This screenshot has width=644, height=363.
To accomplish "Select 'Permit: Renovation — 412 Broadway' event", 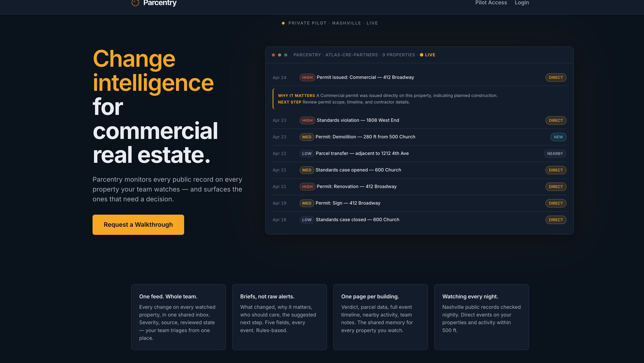I will click(x=357, y=186).
